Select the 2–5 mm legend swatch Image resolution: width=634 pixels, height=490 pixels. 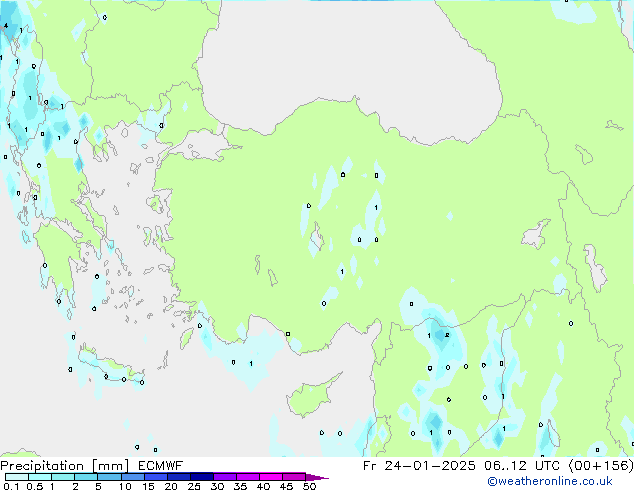click(86, 477)
